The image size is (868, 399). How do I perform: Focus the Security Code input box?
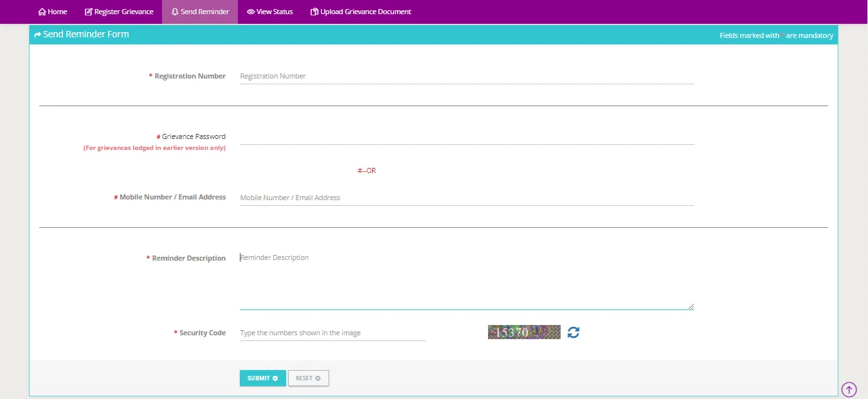332,333
